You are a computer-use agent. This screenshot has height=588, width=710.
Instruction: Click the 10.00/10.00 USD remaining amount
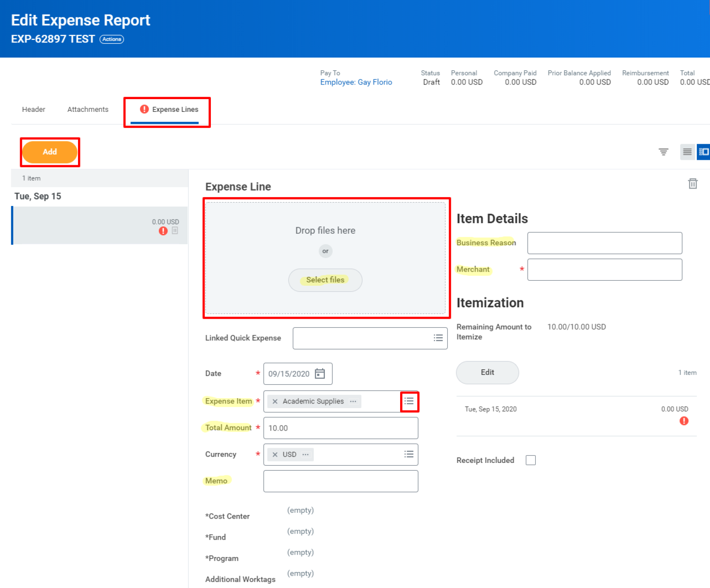[x=576, y=327]
